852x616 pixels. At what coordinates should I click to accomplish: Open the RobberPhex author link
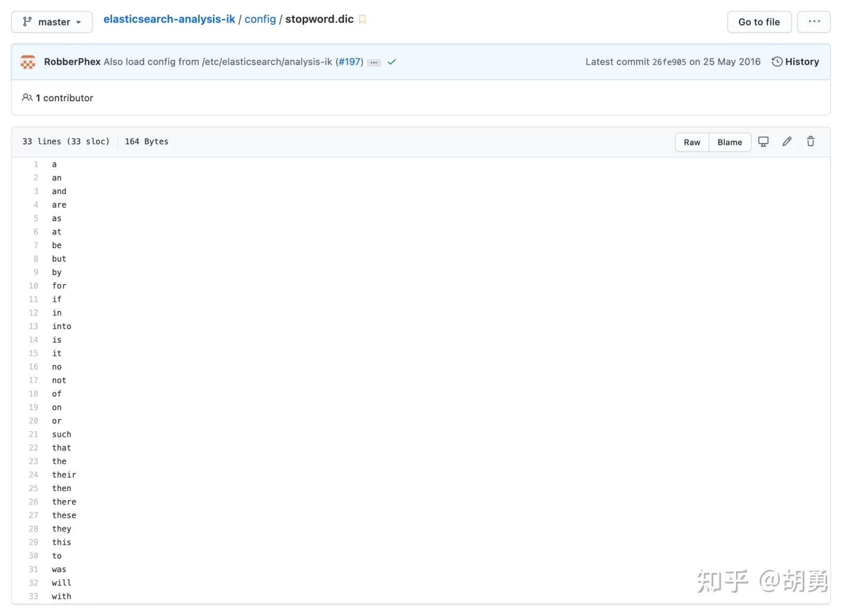pyautogui.click(x=72, y=62)
